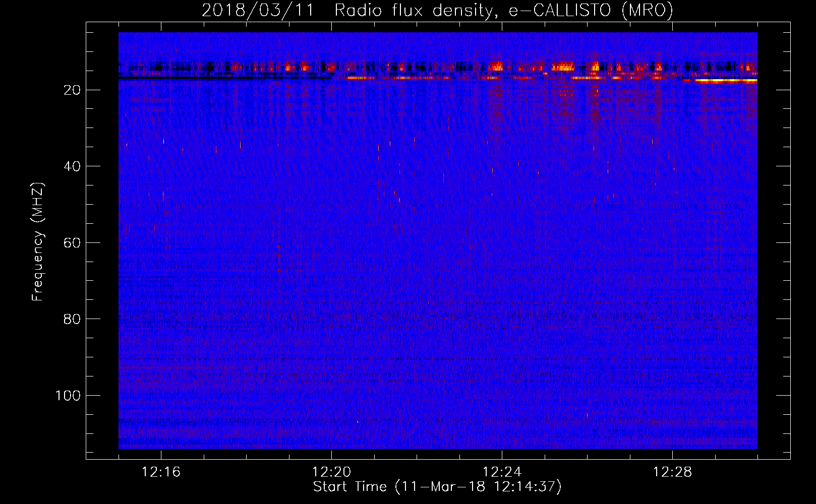This screenshot has height=504, width=816.
Task: Click the 12:28 time tick label
Action: coord(672,472)
